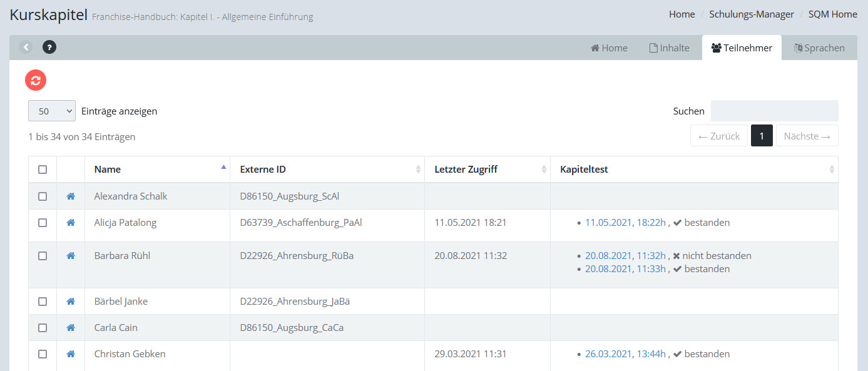Click home icon next to Barbara Rühl
The height and width of the screenshot is (371, 868).
click(71, 256)
